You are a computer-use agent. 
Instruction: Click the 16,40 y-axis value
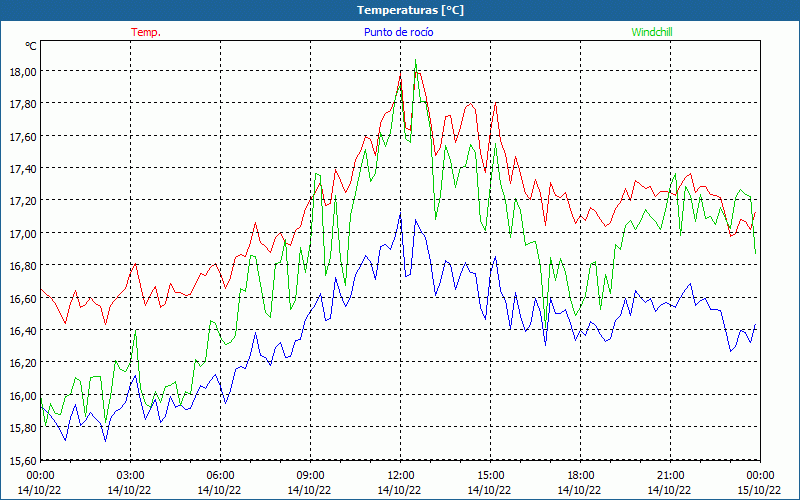pyautogui.click(x=23, y=331)
